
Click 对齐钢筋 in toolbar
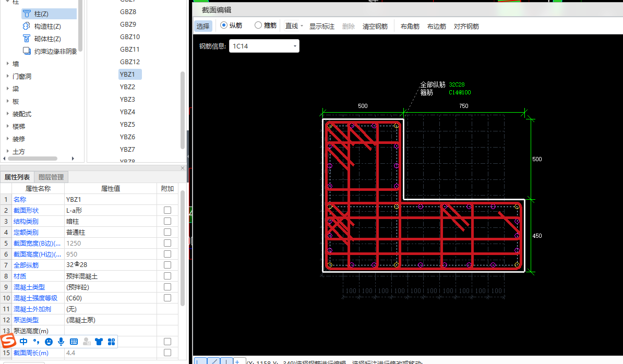tap(466, 26)
